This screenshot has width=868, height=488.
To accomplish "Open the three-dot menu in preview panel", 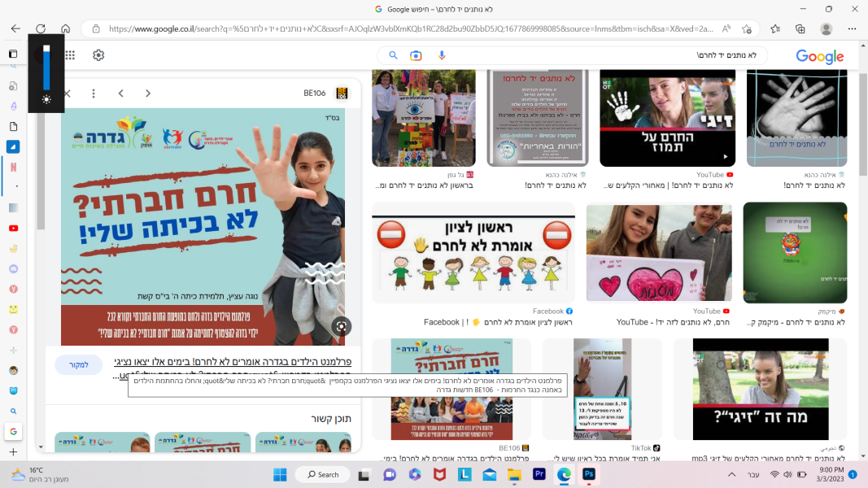I will click(94, 94).
